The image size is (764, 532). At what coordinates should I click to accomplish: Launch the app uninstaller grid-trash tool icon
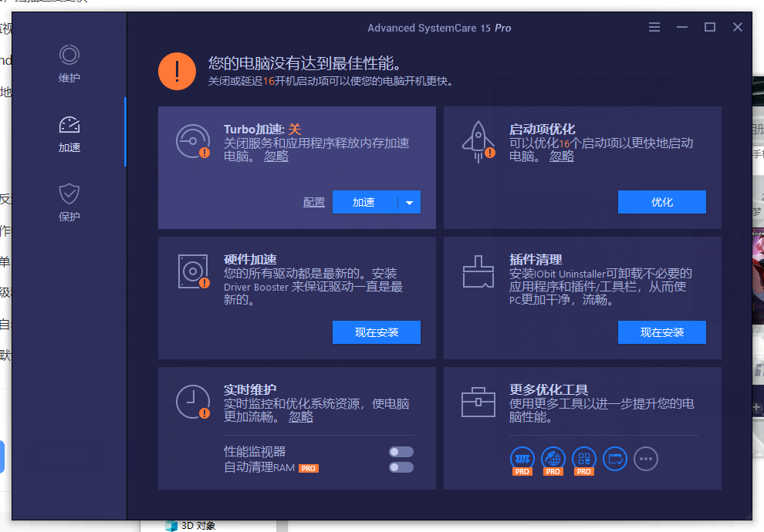[x=584, y=458]
